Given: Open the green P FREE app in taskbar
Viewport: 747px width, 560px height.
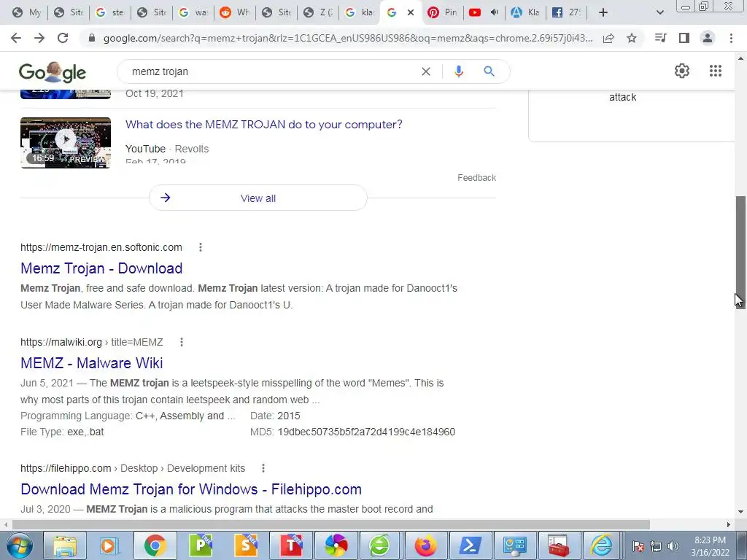Looking at the screenshot, I should point(200,545).
